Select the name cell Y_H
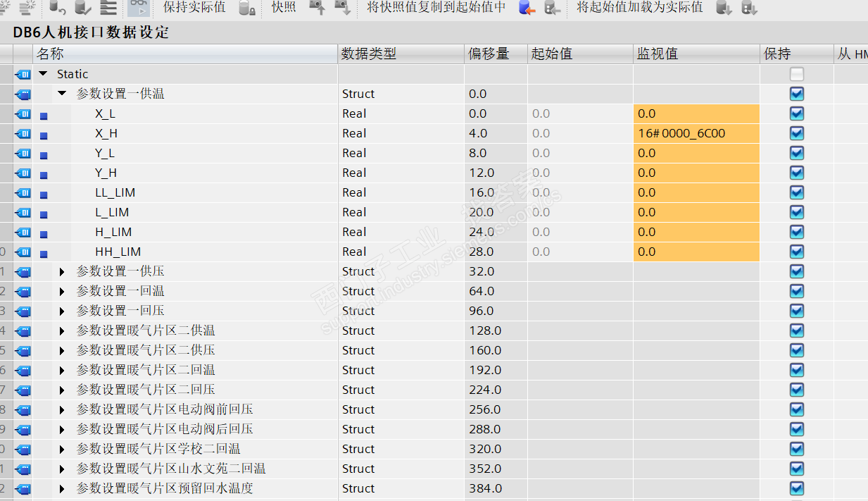Screen dimensions: 868x501 click(x=106, y=173)
